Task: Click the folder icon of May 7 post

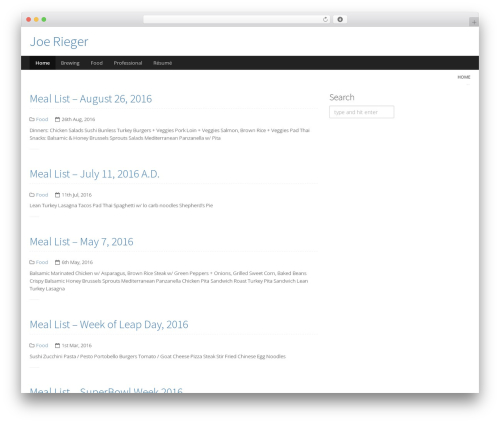Action: coord(32,262)
